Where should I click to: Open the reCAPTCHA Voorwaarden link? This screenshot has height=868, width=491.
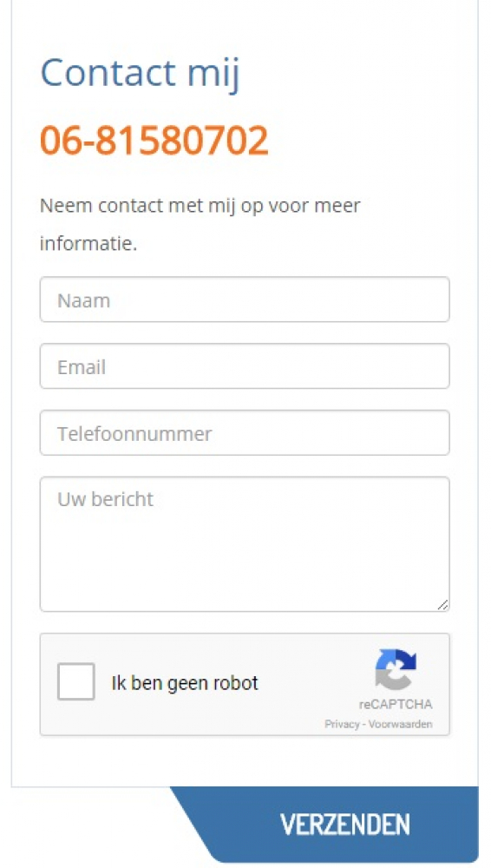click(x=401, y=724)
